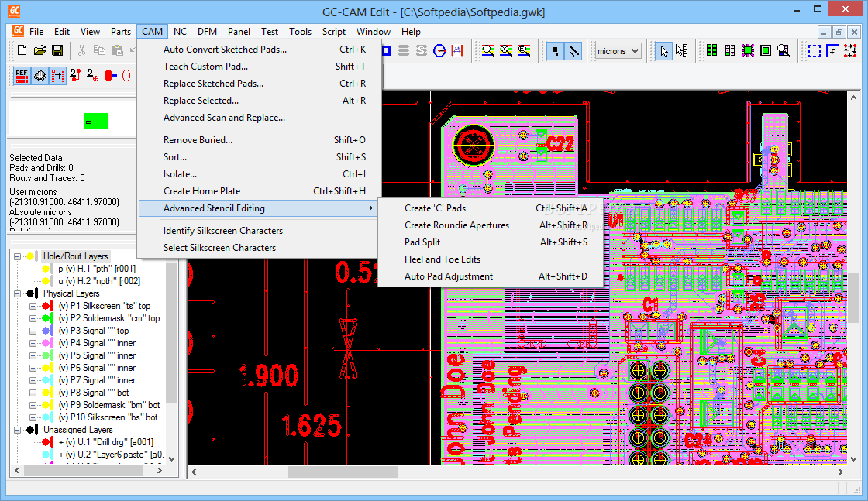Viewport: 868px width, 501px height.
Task: Click P2 Soldermask green color dot
Action: (46, 318)
